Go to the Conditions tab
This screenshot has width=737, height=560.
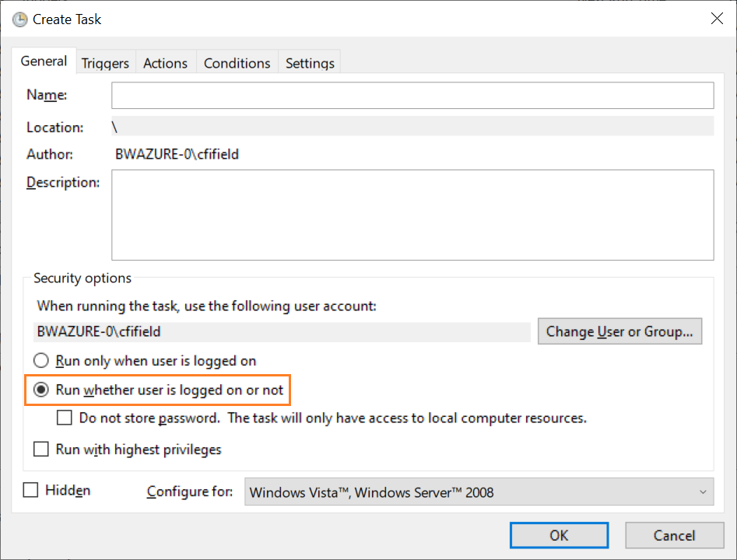[x=237, y=63]
